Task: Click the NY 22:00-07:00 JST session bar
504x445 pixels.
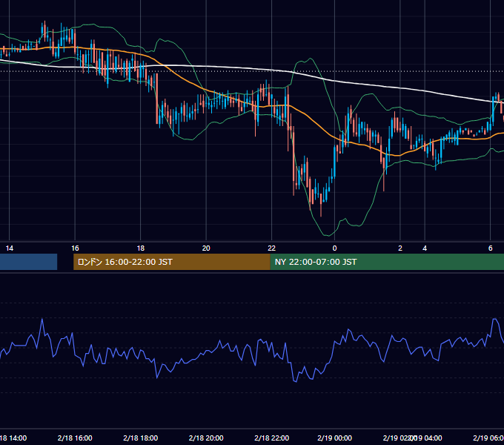Action: pos(387,262)
